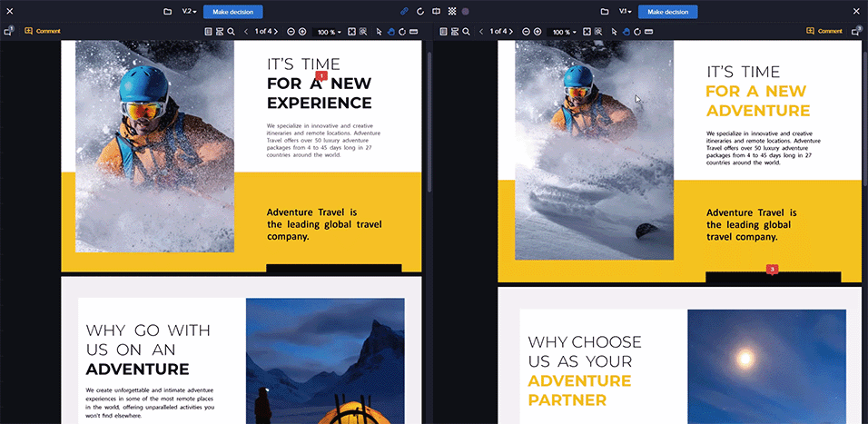This screenshot has width=868, height=424.
Task: Open 100% zoom dropdown in left pane
Action: pyautogui.click(x=329, y=32)
